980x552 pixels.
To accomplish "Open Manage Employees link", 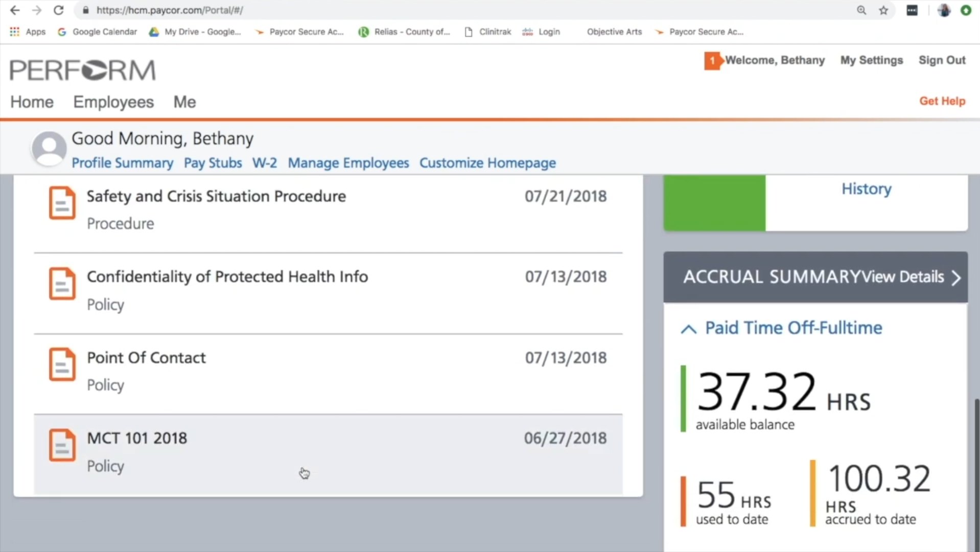I will tap(348, 163).
